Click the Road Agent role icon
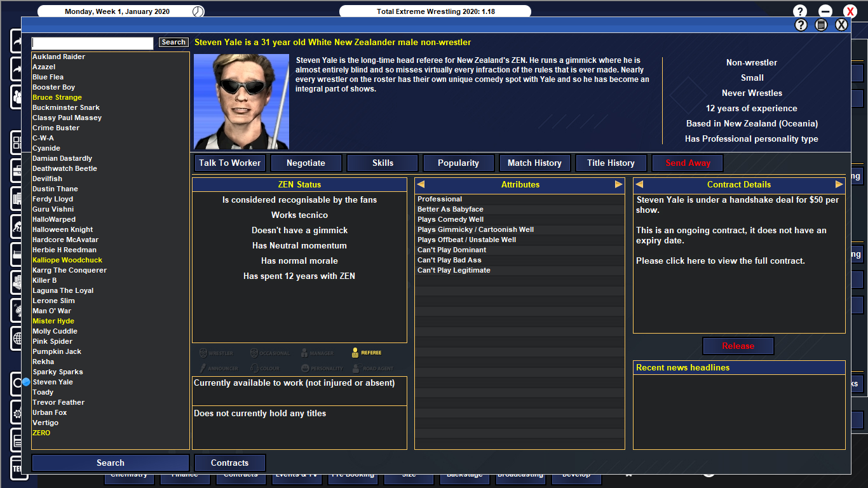 [356, 368]
